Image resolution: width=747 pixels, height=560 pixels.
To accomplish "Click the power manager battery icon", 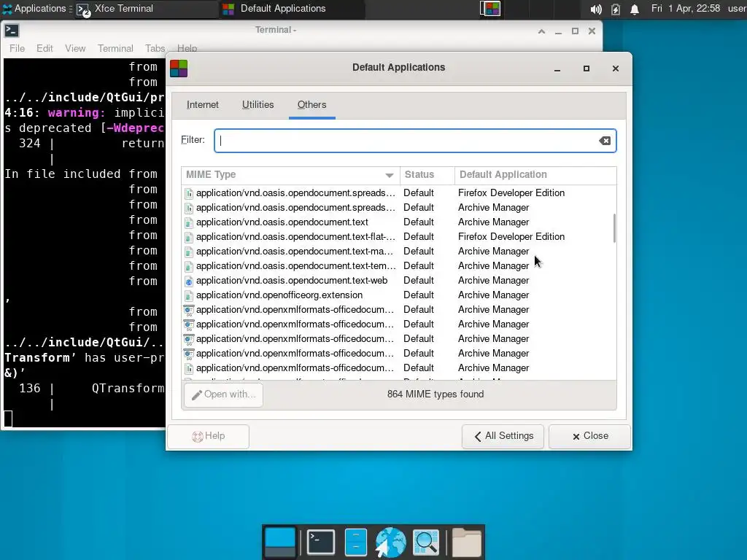I will pos(616,9).
